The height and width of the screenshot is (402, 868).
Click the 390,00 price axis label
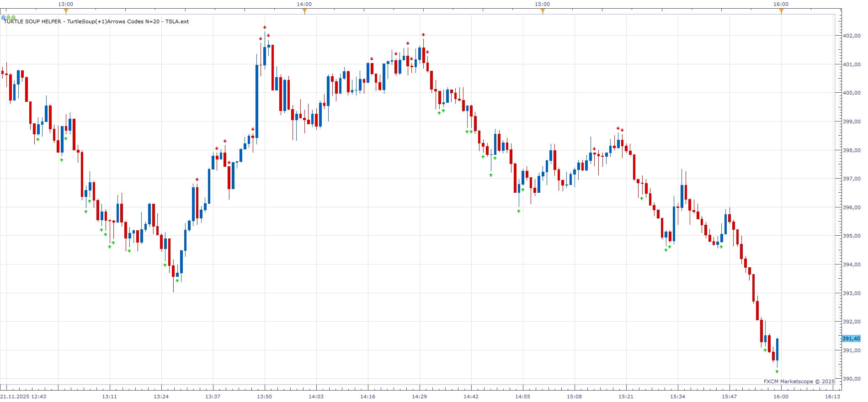[x=852, y=379]
